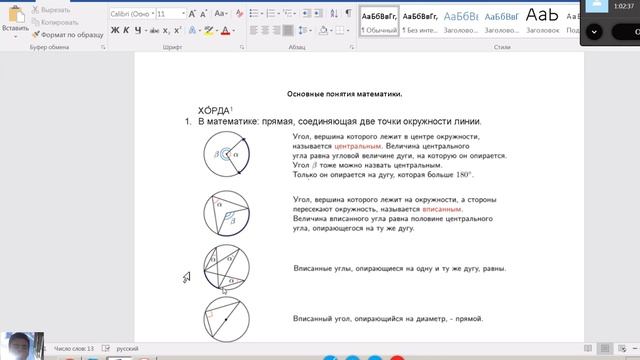The width and height of the screenshot is (640, 360).
Task: Apply the red font color
Action: click(x=225, y=30)
